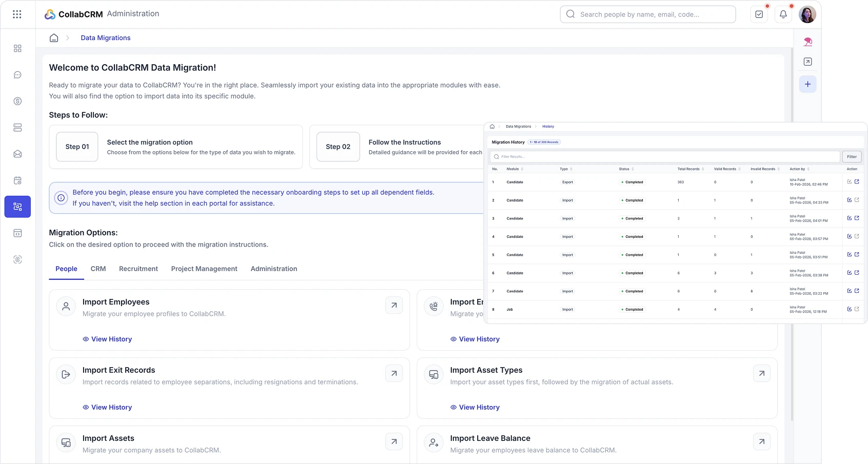Sort by Status column header
The width and height of the screenshot is (868, 464).
click(x=626, y=169)
